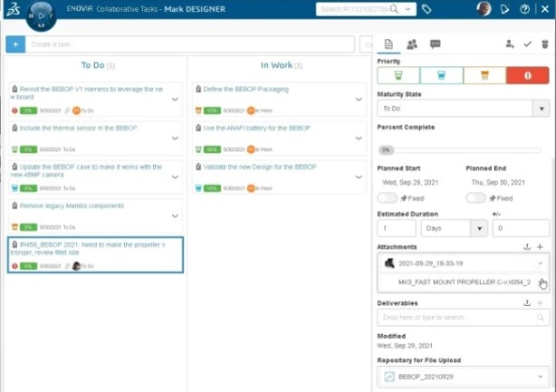Image resolution: width=556 pixels, height=392 pixels.
Task: Expand the Define BEBOP Packaging chevron
Action: coord(359,100)
